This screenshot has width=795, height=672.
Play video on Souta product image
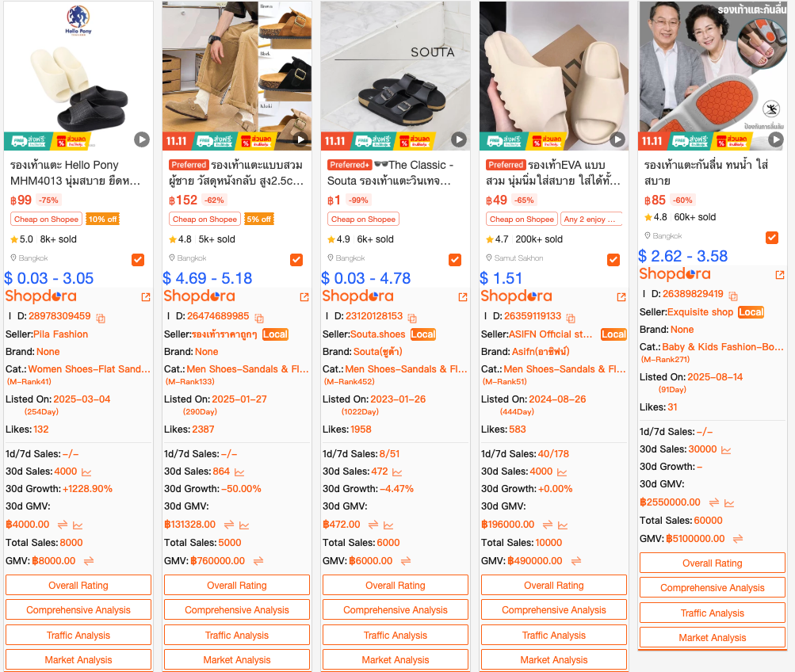pyautogui.click(x=458, y=139)
